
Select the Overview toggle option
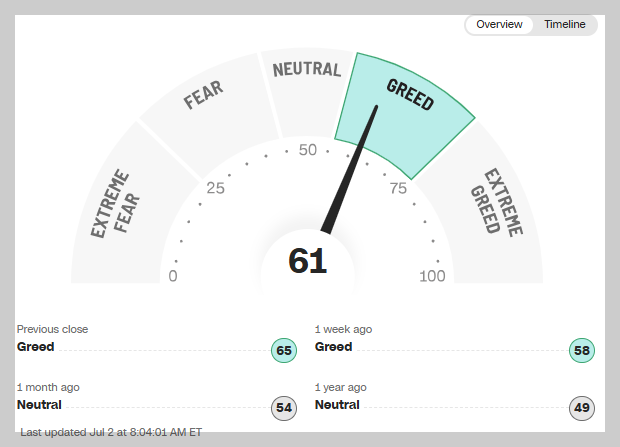[499, 25]
